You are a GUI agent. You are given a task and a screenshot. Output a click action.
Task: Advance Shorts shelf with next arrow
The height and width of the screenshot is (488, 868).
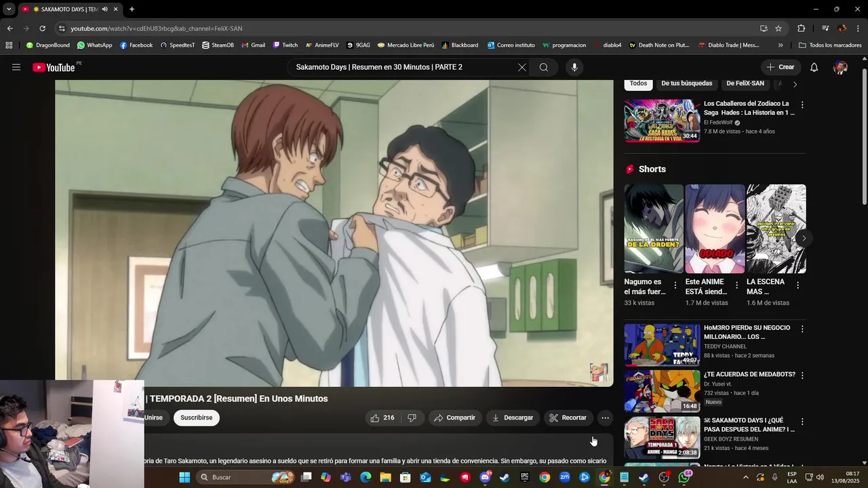pyautogui.click(x=804, y=238)
